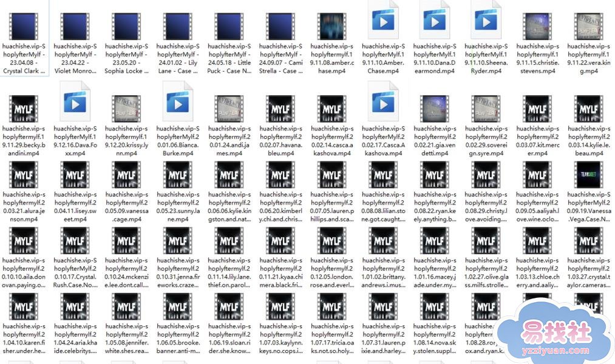This screenshot has height=364, width=615.
Task: Select the file name containing 20.08.22.ryan.keely
Action: [435, 206]
